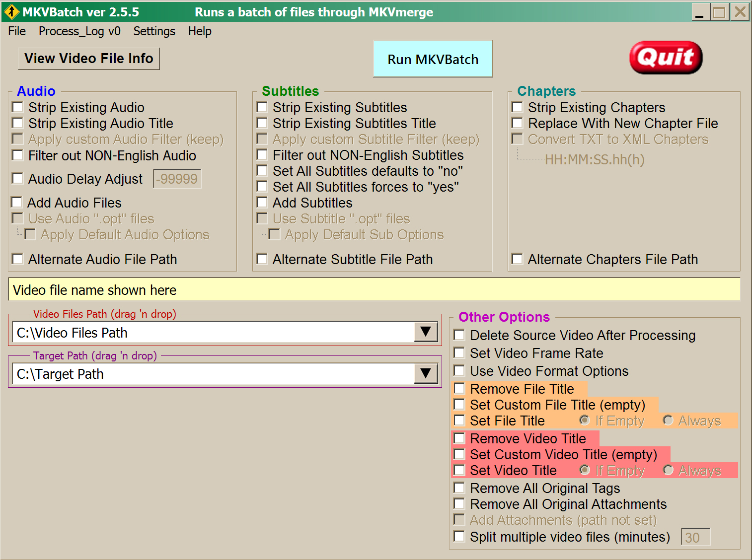
Task: Enable Filter out NON-English Audio
Action: click(x=18, y=155)
